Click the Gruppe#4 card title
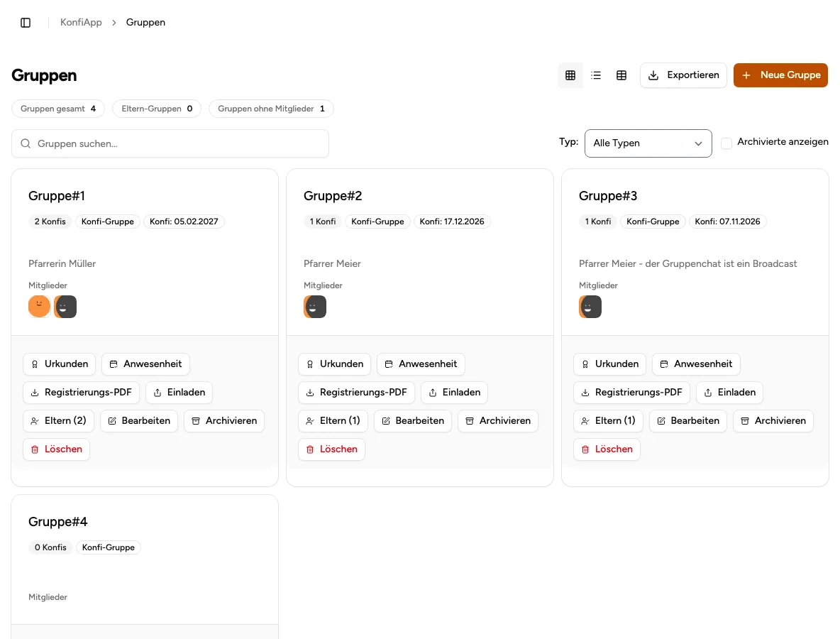This screenshot has width=840, height=639. pos(58,522)
